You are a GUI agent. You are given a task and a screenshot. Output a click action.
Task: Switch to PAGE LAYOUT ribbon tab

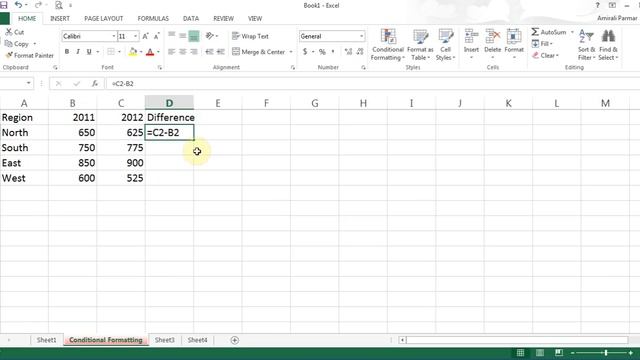[104, 18]
